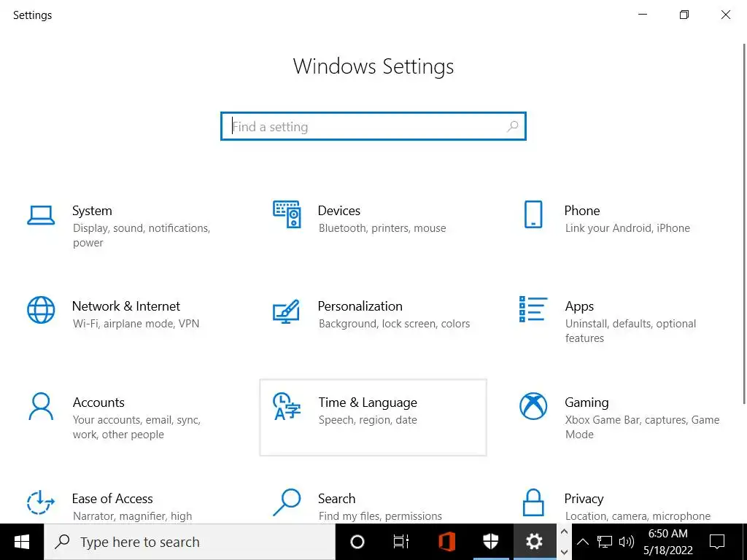Screen dimensions: 747x560
Task: Click the Phone heading
Action: pyautogui.click(x=581, y=211)
